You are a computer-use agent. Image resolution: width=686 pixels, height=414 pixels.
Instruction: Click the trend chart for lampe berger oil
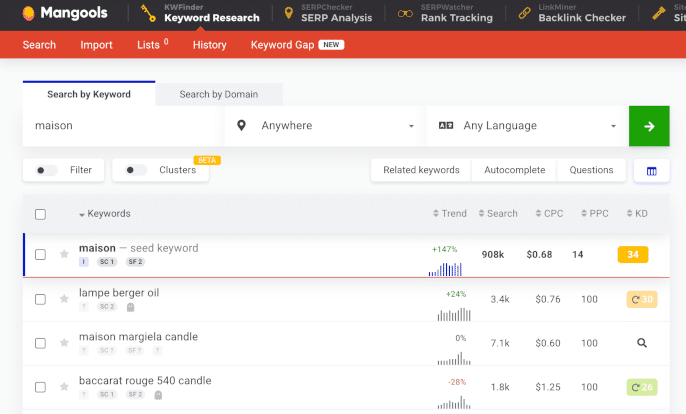(x=454, y=314)
